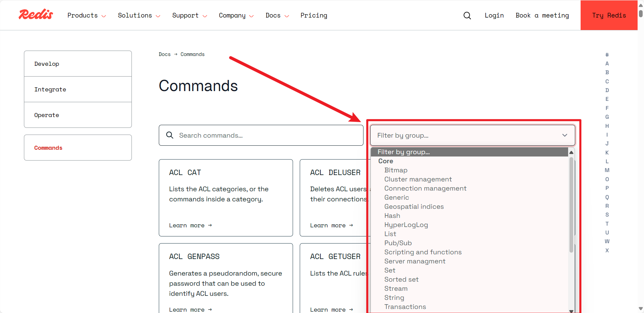This screenshot has width=644, height=313.
Task: Click Learn more under ACL GENPASS
Action: (x=191, y=310)
